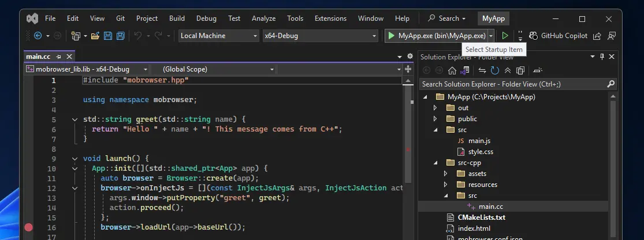Select CMakeLists.txt in Solution Explorer

tap(481, 217)
